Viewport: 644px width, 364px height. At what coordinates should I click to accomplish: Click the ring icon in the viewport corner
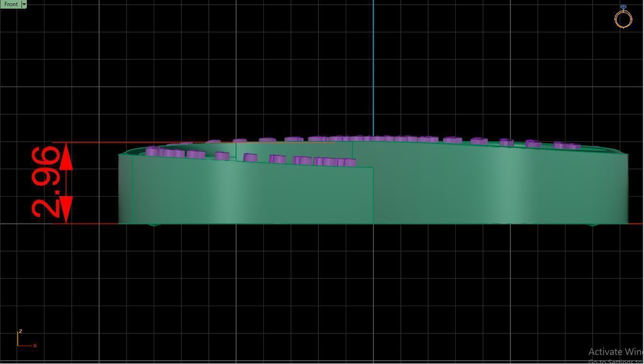pyautogui.click(x=623, y=17)
